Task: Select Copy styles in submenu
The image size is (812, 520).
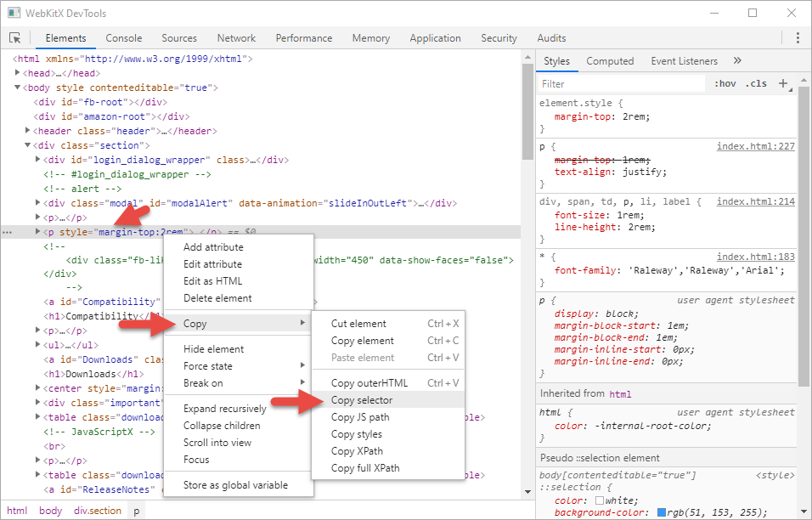Action: (388, 434)
